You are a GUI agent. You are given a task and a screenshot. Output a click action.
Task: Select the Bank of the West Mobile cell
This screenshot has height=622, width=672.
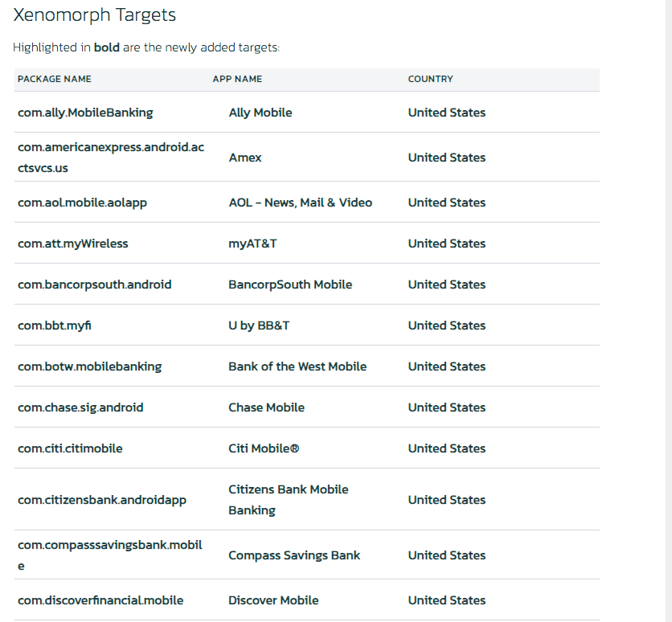(297, 366)
